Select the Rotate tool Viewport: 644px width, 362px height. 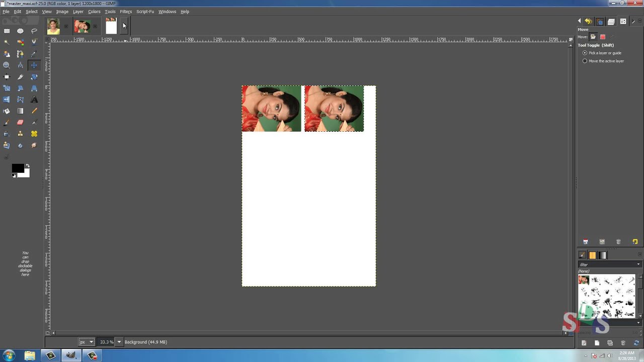(34, 77)
